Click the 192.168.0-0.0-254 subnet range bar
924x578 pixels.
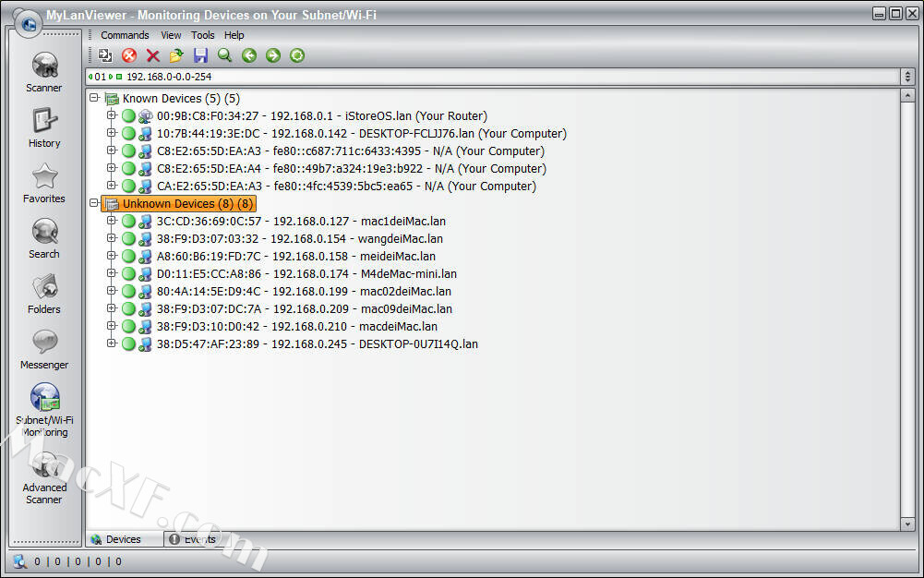click(x=493, y=77)
